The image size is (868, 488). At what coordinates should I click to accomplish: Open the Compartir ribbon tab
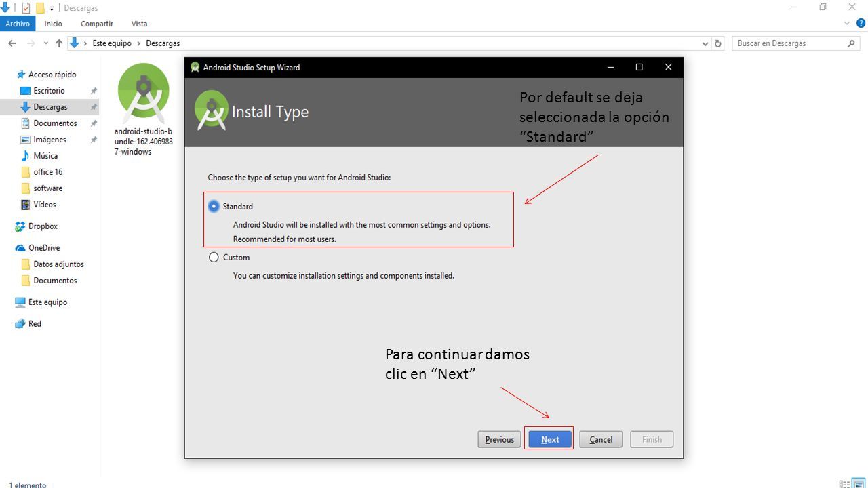[97, 24]
